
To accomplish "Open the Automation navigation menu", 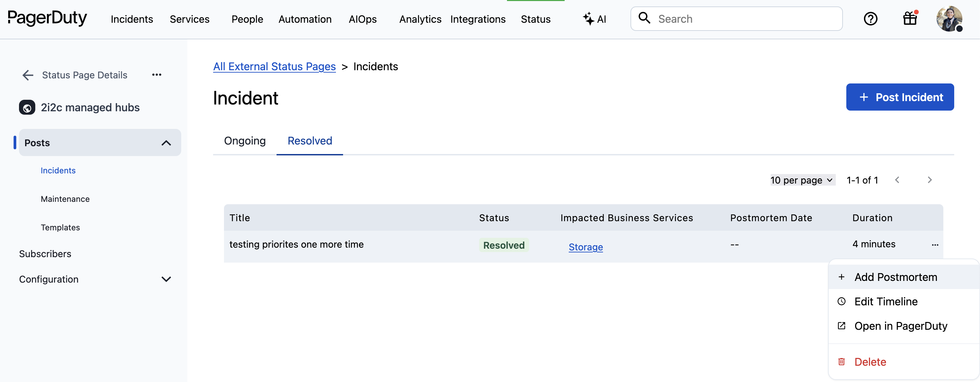I will [x=305, y=19].
